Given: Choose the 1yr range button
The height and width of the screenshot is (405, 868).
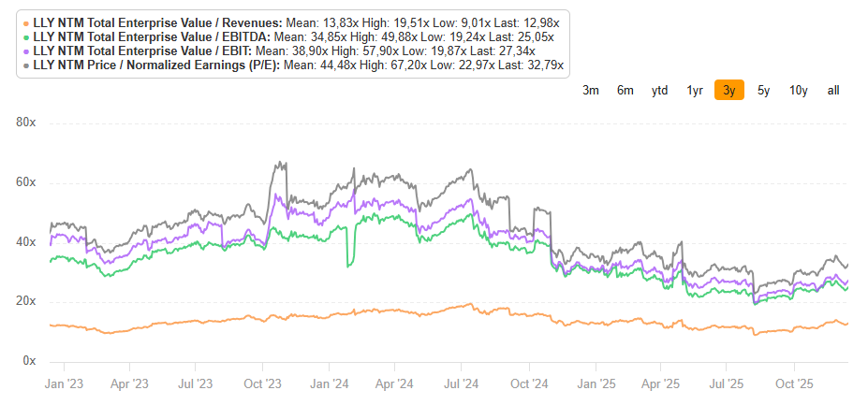Looking at the screenshot, I should pos(695,91).
